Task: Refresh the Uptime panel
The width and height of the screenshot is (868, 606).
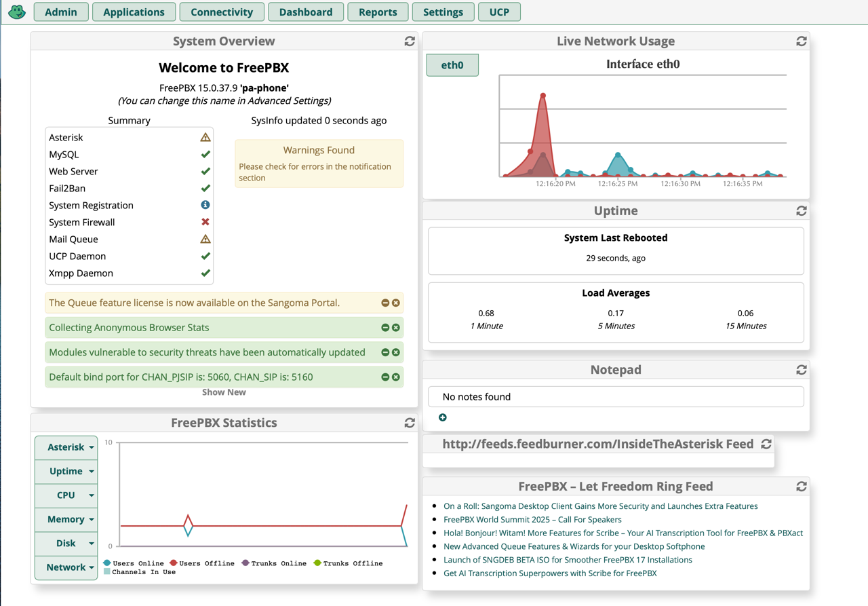Action: 802,211
